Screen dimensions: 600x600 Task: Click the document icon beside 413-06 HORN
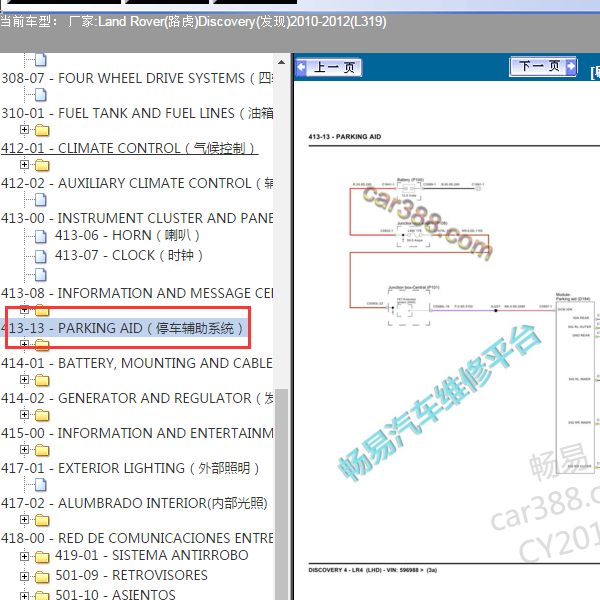coord(41,236)
